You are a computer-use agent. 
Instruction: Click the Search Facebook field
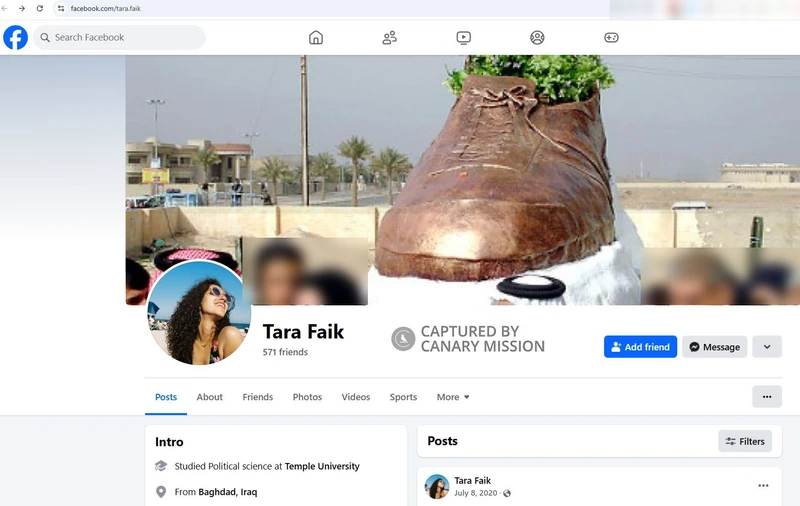(119, 38)
